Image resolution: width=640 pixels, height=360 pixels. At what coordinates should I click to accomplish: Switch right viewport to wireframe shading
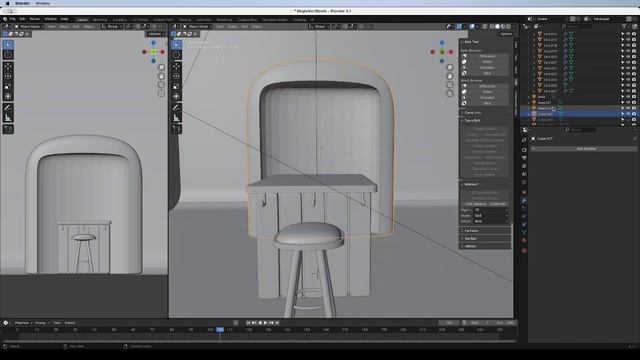coord(492,27)
